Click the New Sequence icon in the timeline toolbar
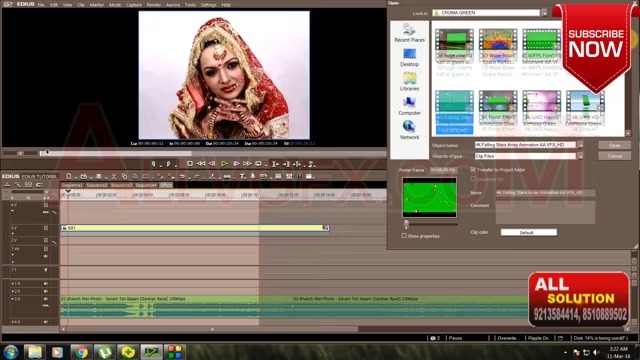The image size is (640, 360). click(x=69, y=176)
